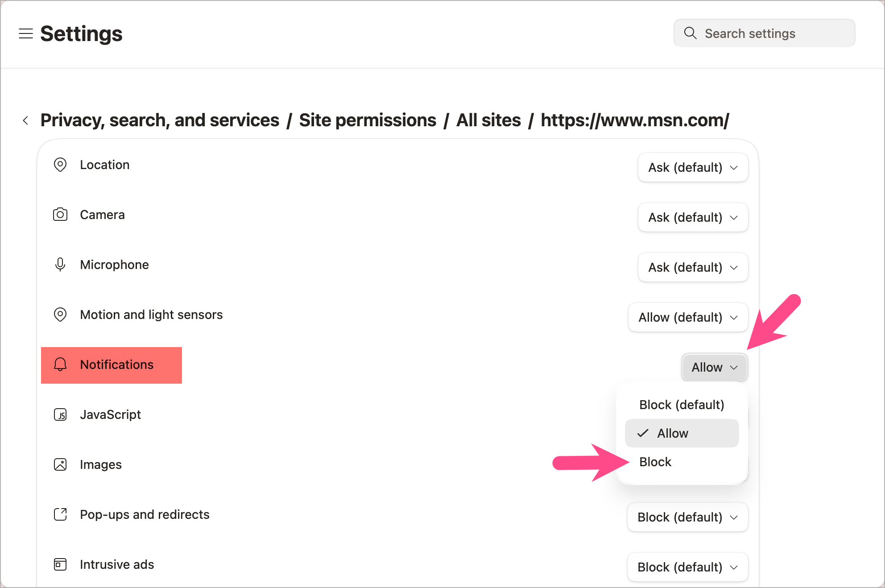Click the search magnifier icon
Screen dimensions: 885x588
690,33
